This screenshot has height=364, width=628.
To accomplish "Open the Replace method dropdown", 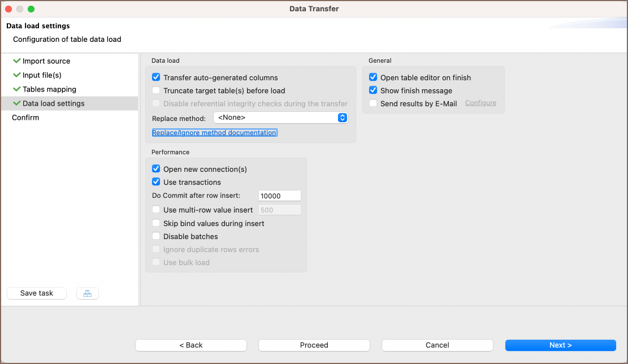I will tap(280, 118).
